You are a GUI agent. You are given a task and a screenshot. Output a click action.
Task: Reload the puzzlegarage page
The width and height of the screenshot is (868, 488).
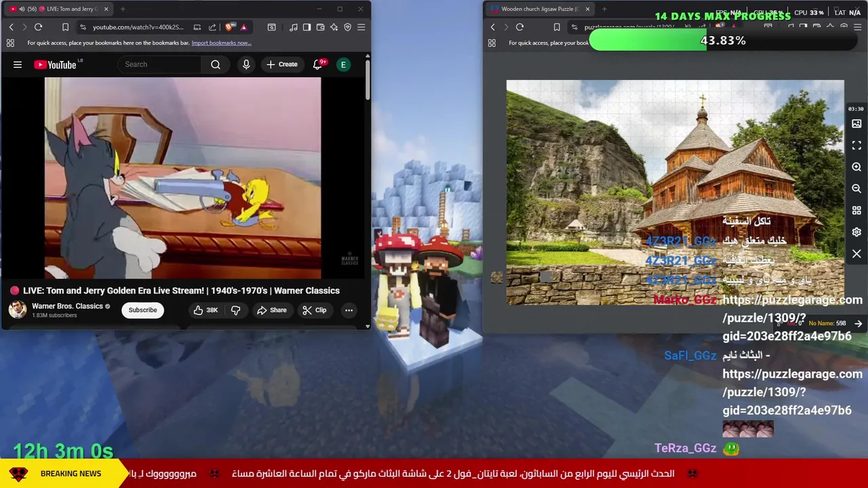click(x=519, y=27)
